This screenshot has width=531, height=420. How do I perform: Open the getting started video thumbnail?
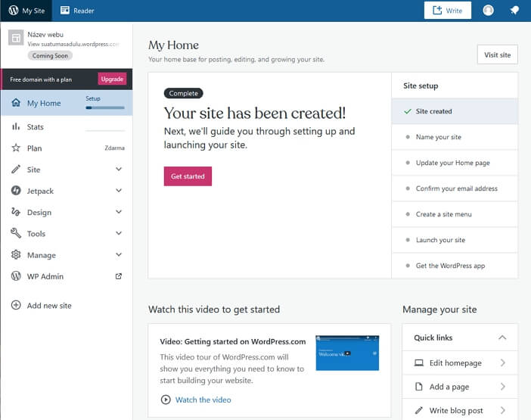click(347, 353)
